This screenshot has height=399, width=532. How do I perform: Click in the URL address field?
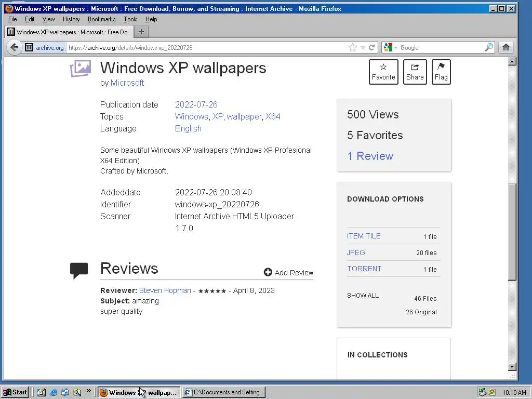tap(207, 47)
